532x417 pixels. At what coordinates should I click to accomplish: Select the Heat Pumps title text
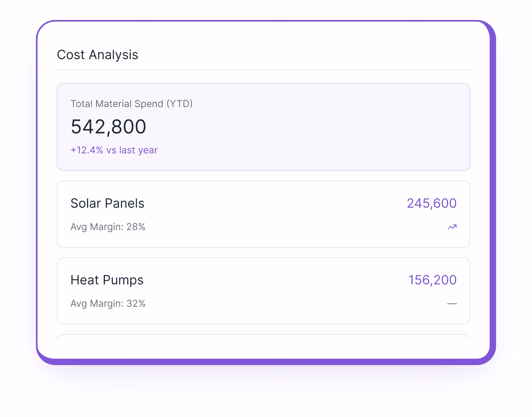point(107,280)
